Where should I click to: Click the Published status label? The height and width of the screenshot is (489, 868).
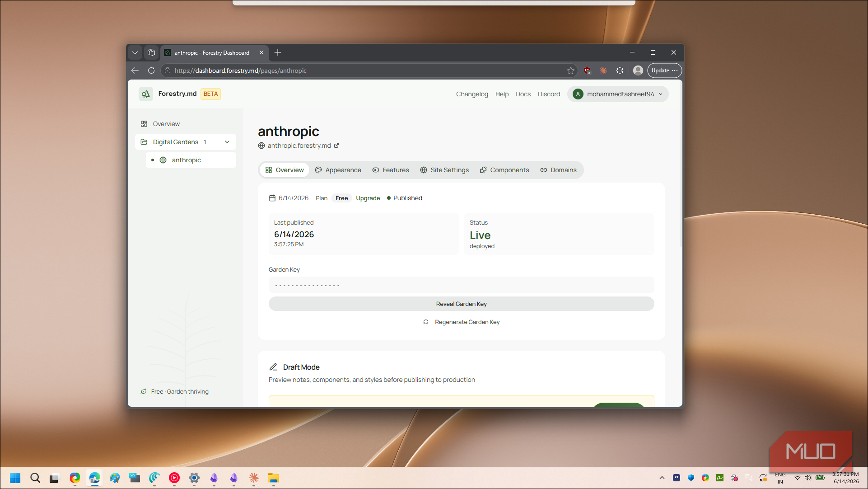[x=407, y=198]
